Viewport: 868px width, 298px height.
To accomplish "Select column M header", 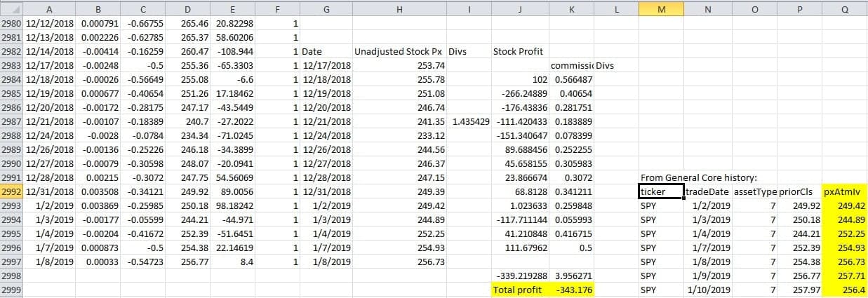I will [x=662, y=8].
